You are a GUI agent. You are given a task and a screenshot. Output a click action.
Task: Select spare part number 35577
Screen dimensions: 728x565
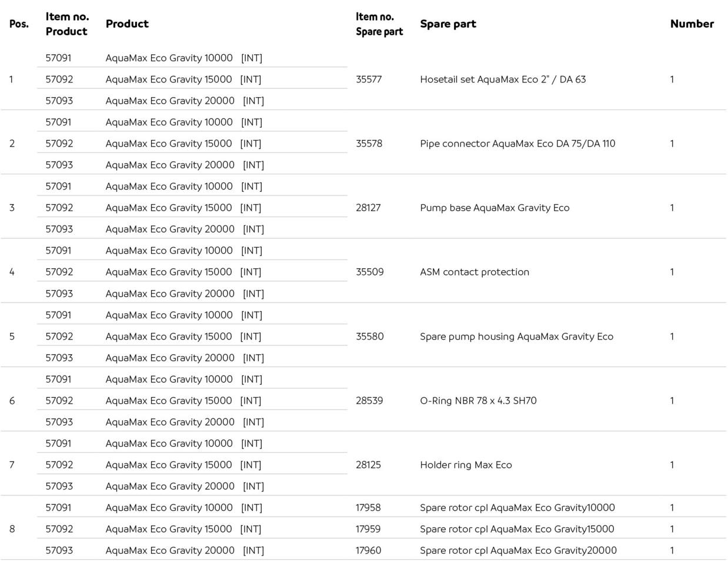[369, 79]
